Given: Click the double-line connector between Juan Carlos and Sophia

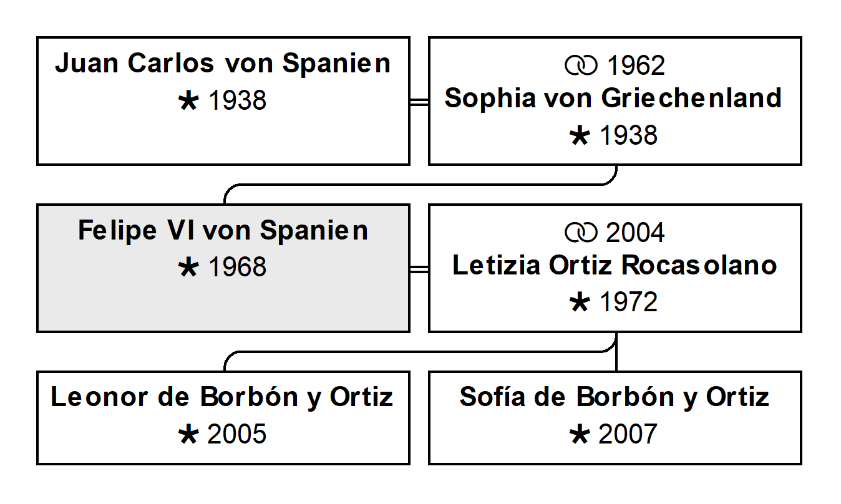Looking at the screenshot, I should pos(419,101).
